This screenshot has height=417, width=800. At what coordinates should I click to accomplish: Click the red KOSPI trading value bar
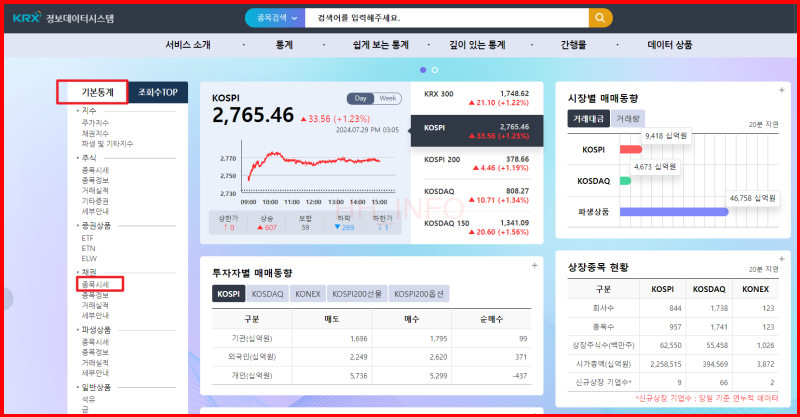pos(631,150)
